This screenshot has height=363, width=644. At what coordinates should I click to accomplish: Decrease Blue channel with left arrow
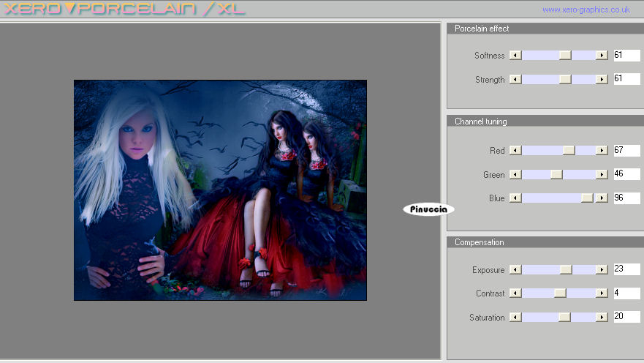pyautogui.click(x=515, y=198)
